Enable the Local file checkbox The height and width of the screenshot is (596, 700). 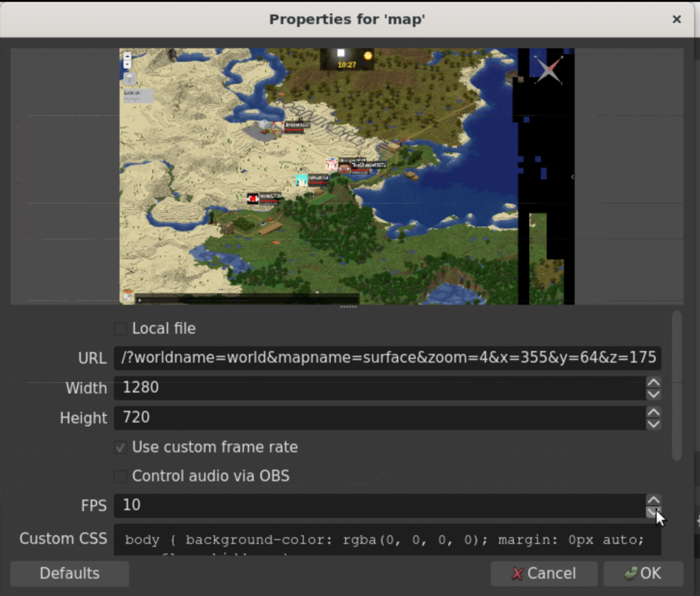[x=121, y=329]
